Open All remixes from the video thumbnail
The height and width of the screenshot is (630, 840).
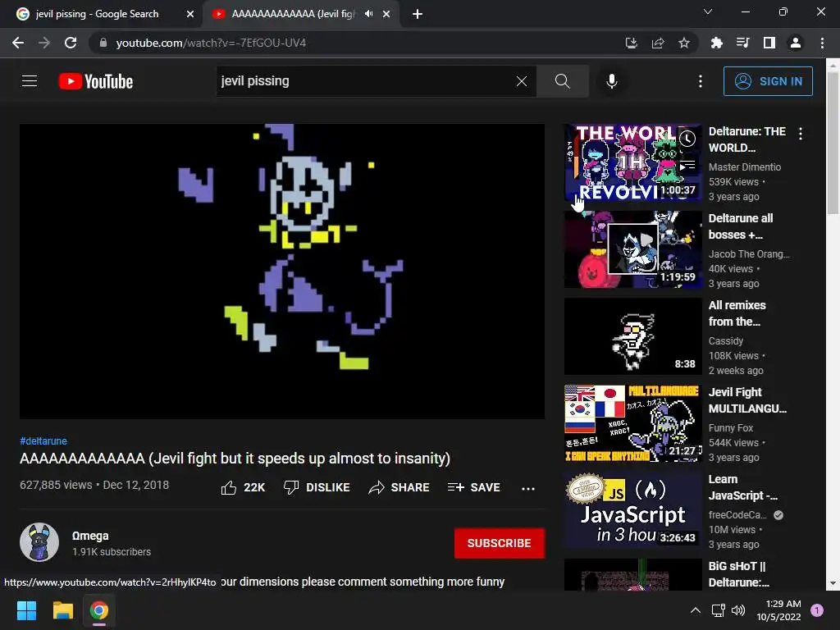(633, 336)
